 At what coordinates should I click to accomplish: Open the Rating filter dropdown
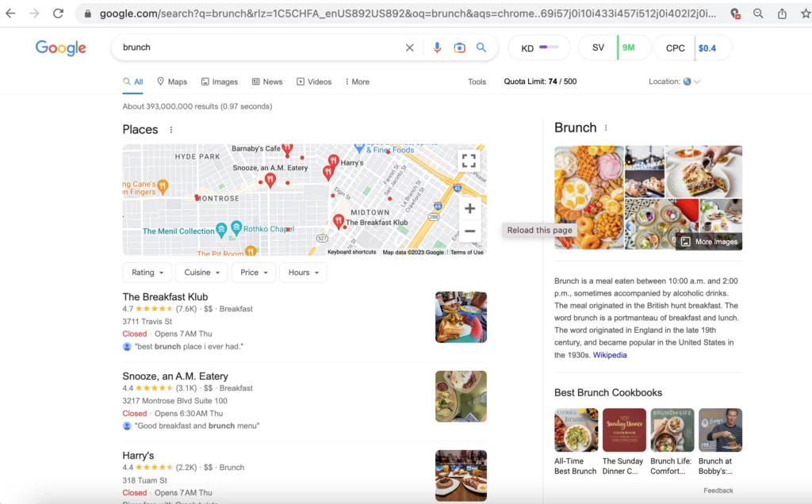coord(147,273)
